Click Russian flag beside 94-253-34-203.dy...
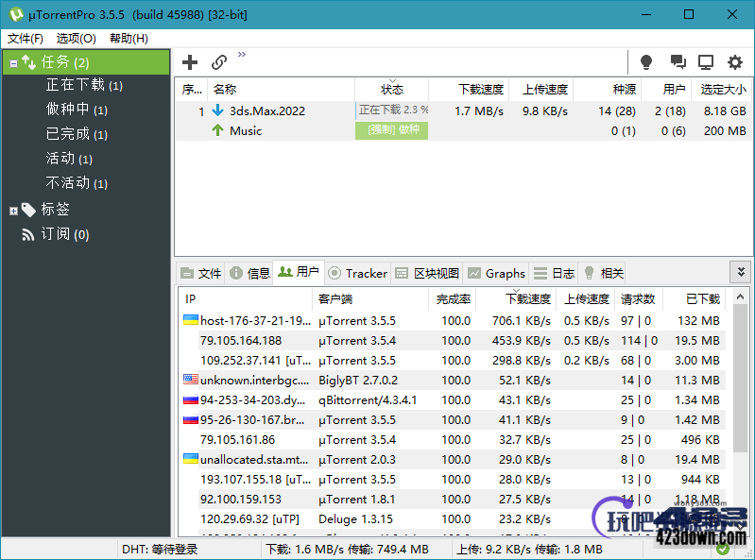This screenshot has width=755, height=560. pyautogui.click(x=191, y=399)
